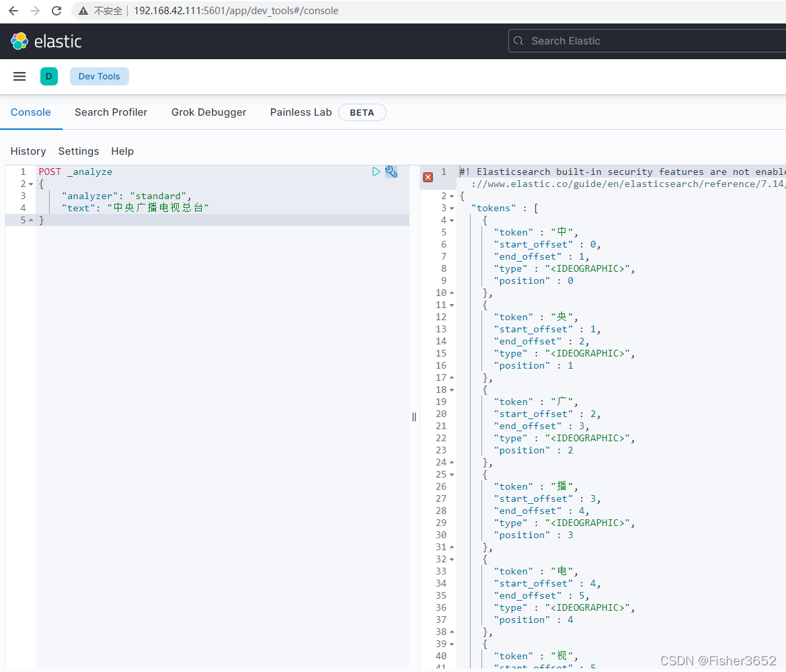Click the fold arrow at output line 17

452,377
